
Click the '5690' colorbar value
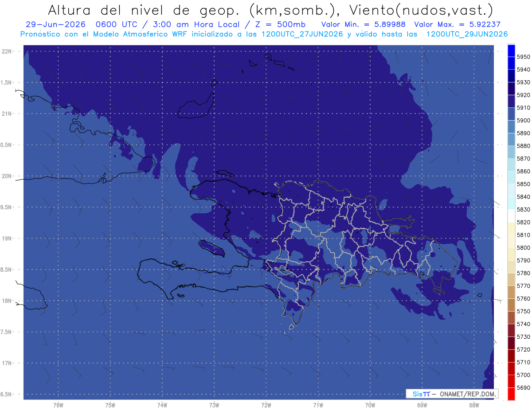524,388
